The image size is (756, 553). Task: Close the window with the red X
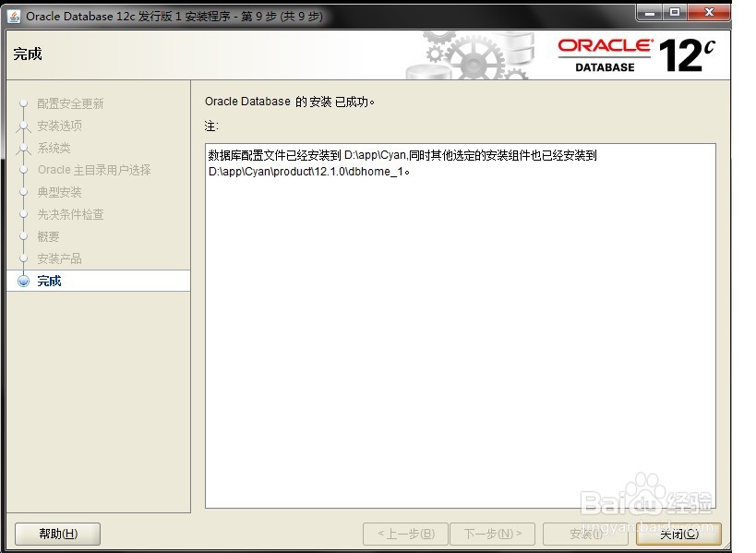pyautogui.click(x=709, y=13)
